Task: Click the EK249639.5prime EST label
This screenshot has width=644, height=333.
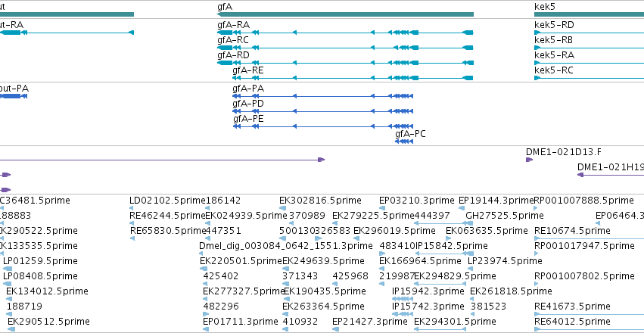Action: click(323, 261)
